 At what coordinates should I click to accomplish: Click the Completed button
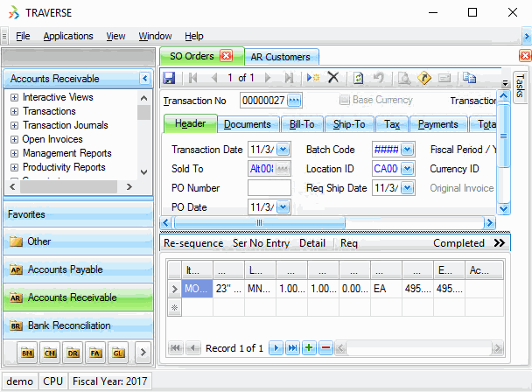[458, 243]
